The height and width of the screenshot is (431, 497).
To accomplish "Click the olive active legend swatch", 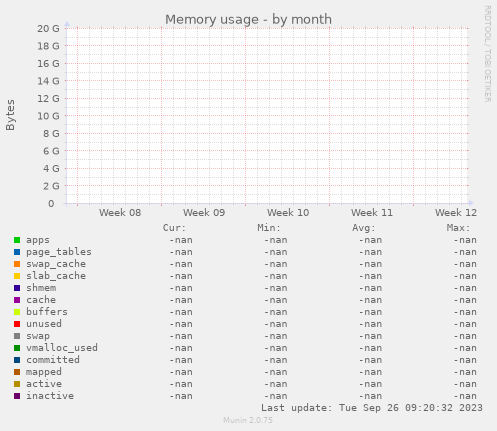I will point(17,384).
